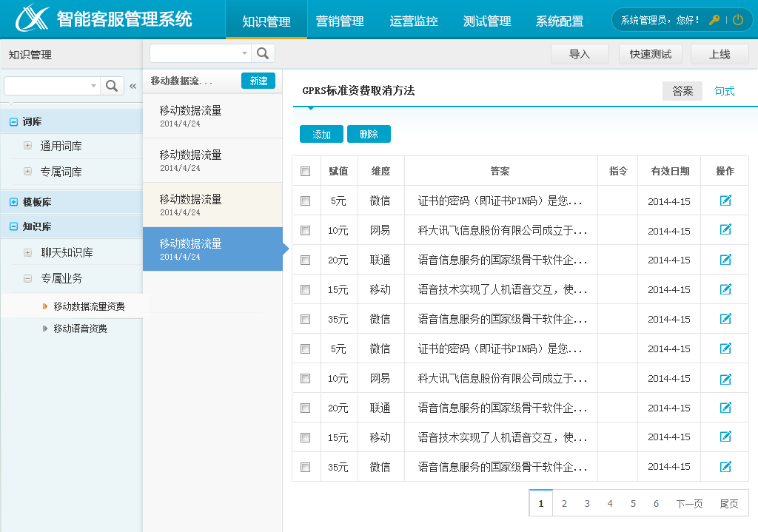Edit the first 20元 联通 row
This screenshot has width=758, height=532.
[x=725, y=260]
